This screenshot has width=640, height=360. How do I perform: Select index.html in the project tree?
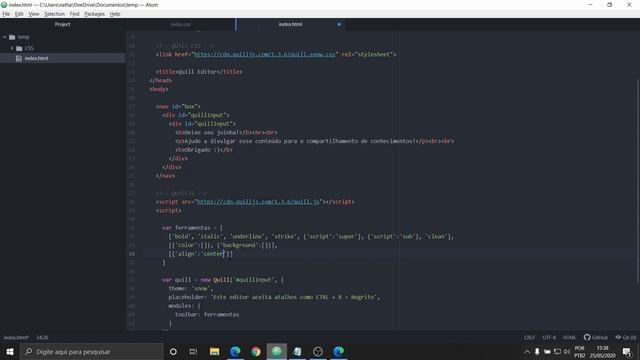(62, 58)
